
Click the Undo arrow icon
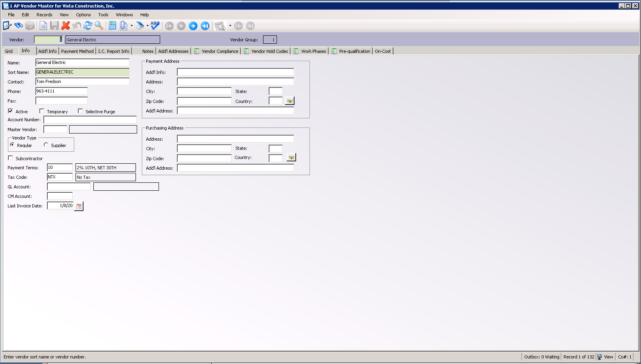pos(77,26)
